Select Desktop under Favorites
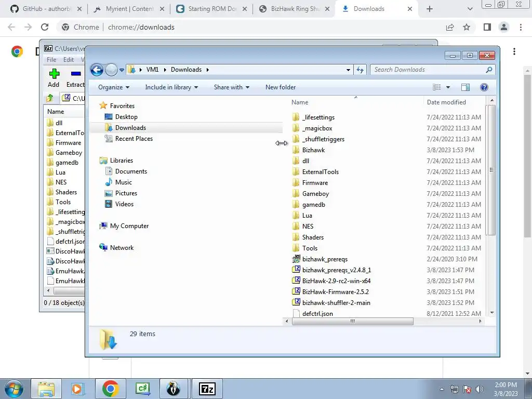The height and width of the screenshot is (399, 532). tap(126, 117)
